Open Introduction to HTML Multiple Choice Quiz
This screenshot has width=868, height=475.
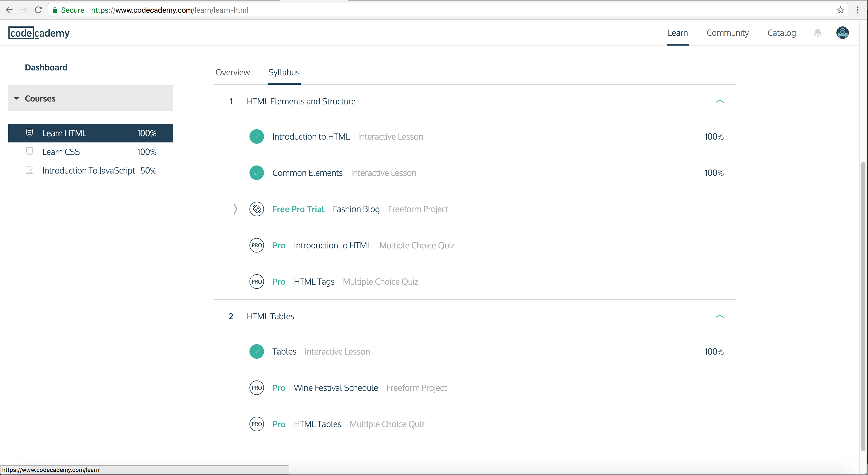332,246
